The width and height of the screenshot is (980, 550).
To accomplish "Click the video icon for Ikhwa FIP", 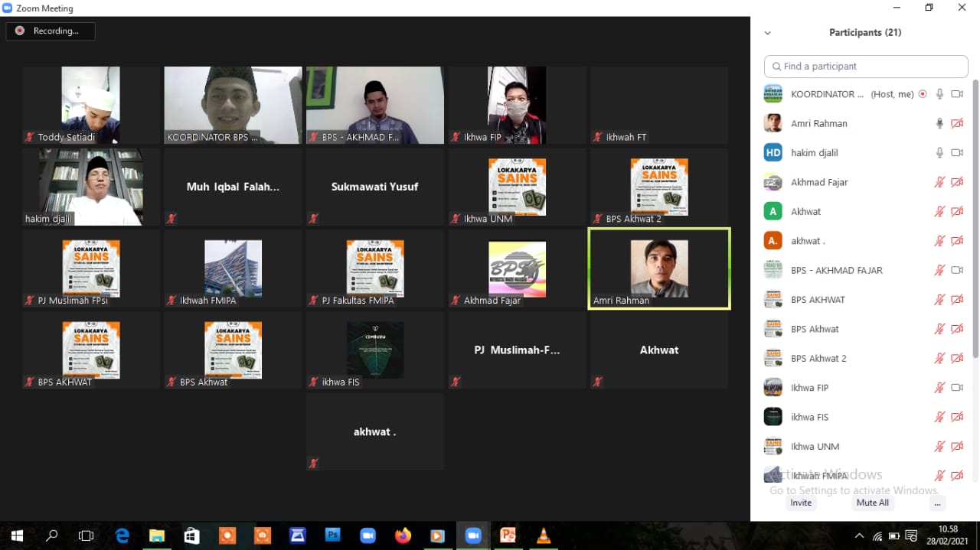I will (956, 388).
